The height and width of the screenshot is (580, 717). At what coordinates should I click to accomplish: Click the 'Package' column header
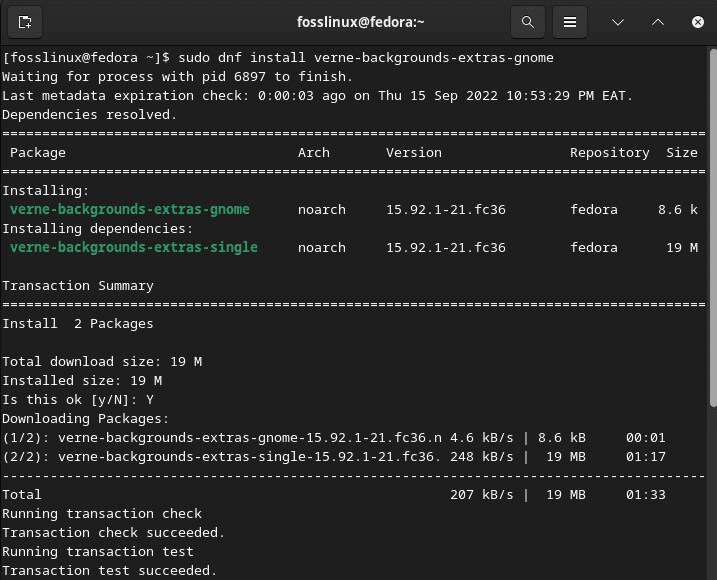38,153
